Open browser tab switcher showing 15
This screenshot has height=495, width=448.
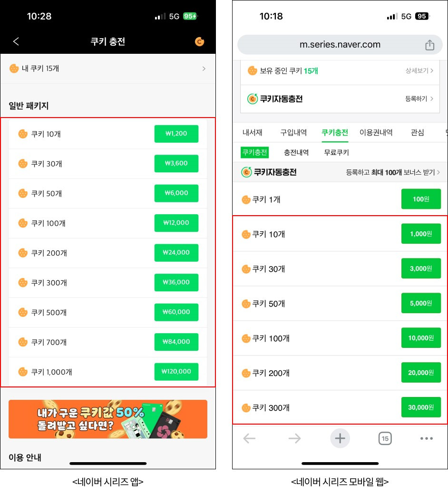(385, 438)
